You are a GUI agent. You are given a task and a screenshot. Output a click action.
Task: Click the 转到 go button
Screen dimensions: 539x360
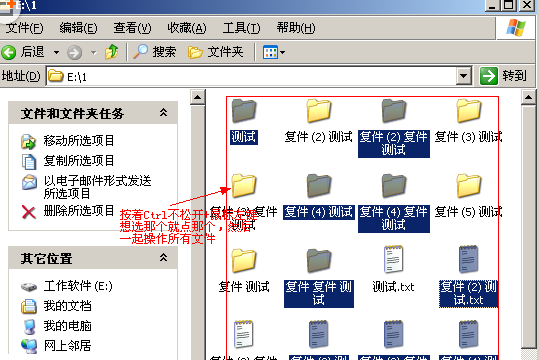[x=503, y=76]
